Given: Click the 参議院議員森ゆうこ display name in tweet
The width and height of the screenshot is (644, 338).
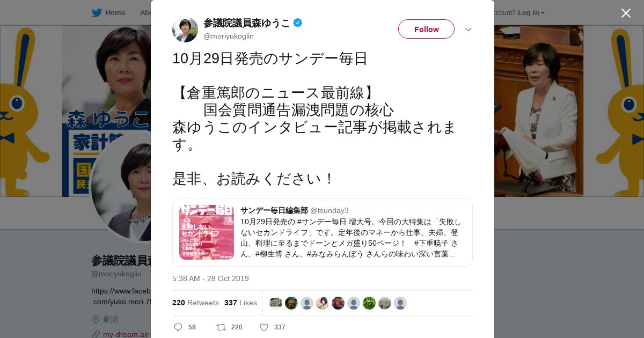Looking at the screenshot, I should [246, 23].
